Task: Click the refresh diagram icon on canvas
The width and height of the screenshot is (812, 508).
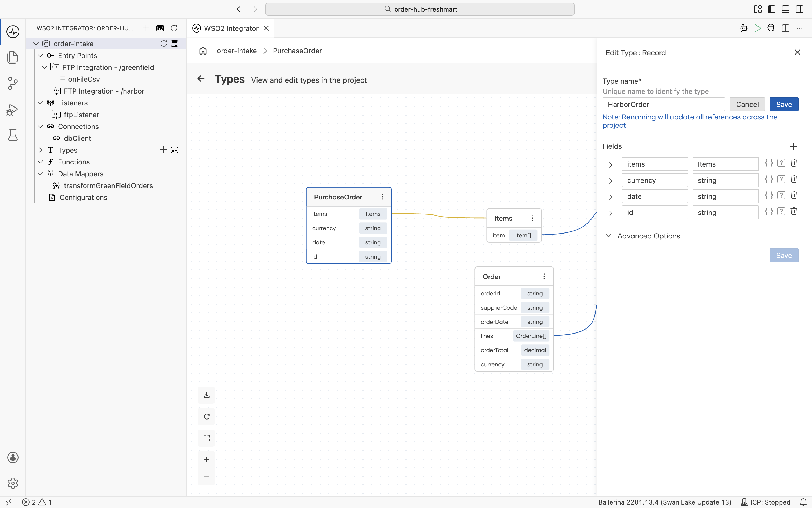Action: [x=207, y=417]
